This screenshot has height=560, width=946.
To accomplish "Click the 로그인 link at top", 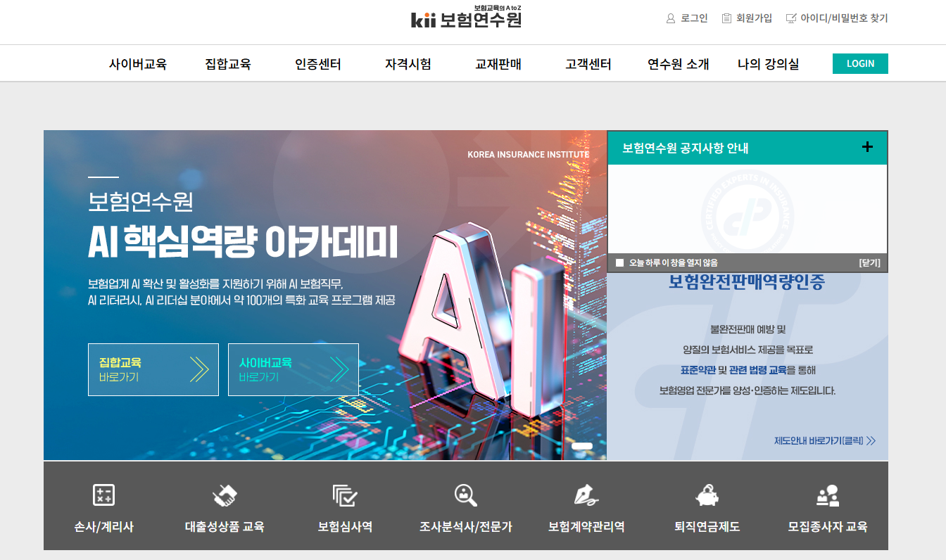I will (x=694, y=18).
